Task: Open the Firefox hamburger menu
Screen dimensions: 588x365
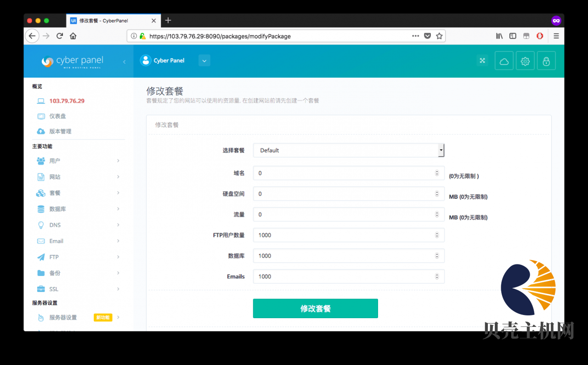Action: (556, 36)
